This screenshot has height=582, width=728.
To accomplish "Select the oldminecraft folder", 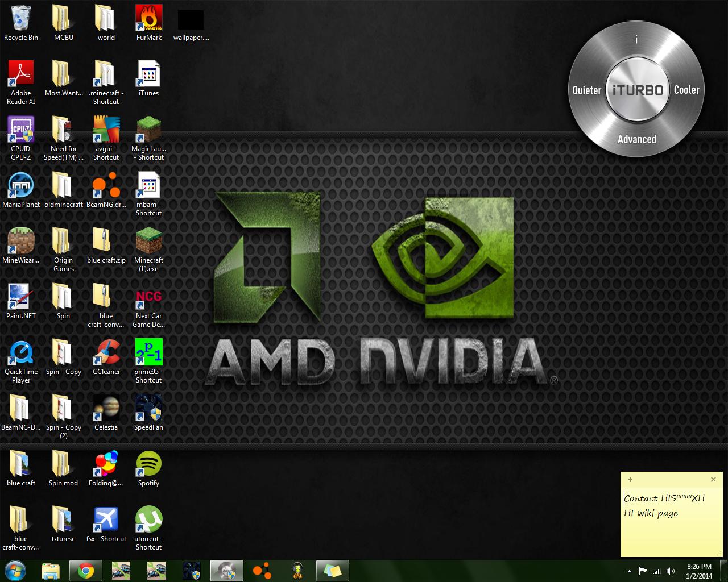I will click(64, 190).
